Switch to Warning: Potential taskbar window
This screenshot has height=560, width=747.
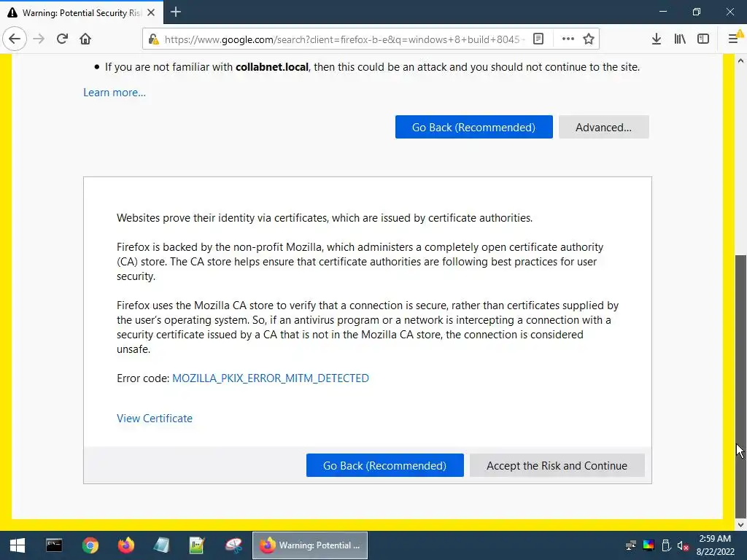[309, 545]
